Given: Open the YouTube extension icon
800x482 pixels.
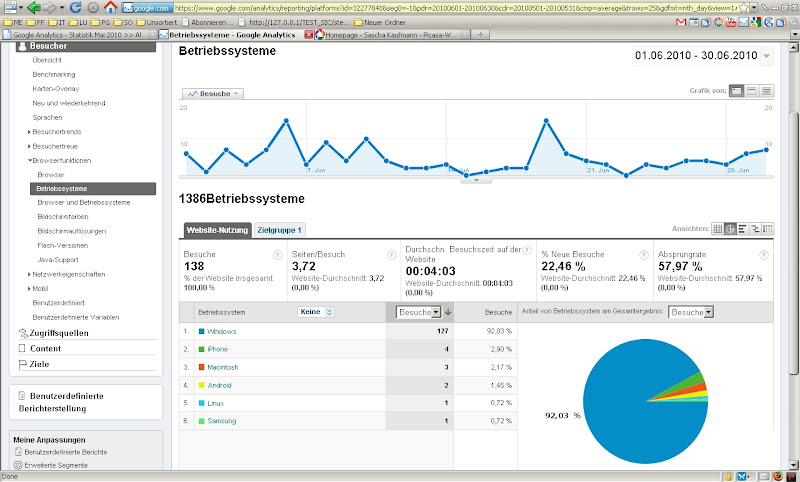Looking at the screenshot, I should pos(731,22).
